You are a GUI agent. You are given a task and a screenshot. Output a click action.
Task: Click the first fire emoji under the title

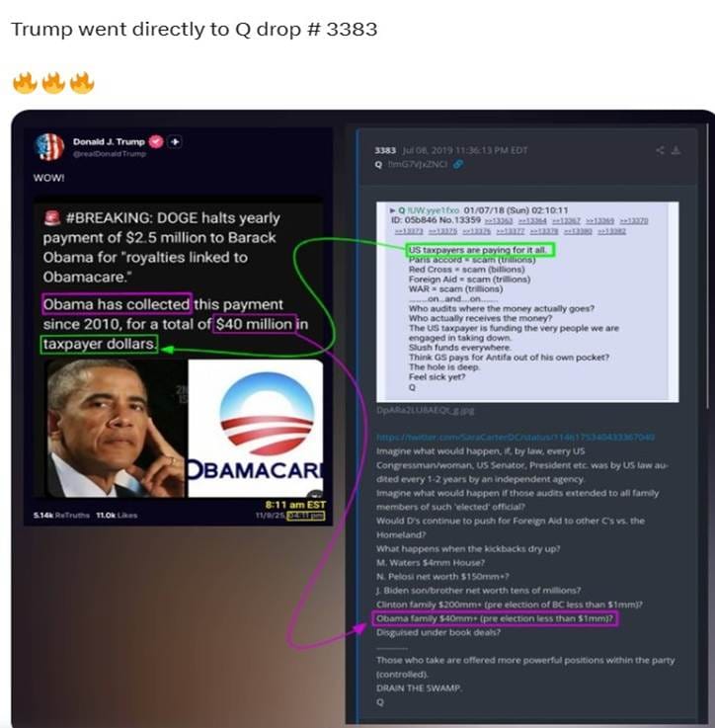point(25,83)
